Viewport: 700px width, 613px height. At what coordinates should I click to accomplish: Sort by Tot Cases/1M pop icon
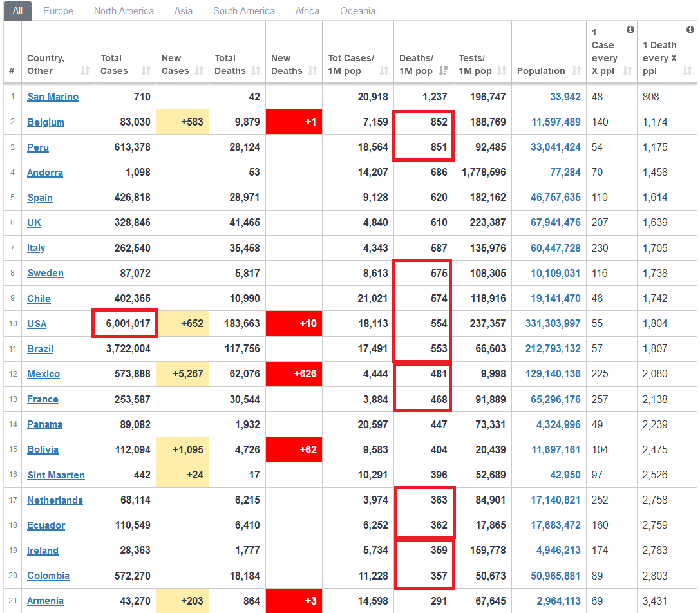(x=384, y=71)
